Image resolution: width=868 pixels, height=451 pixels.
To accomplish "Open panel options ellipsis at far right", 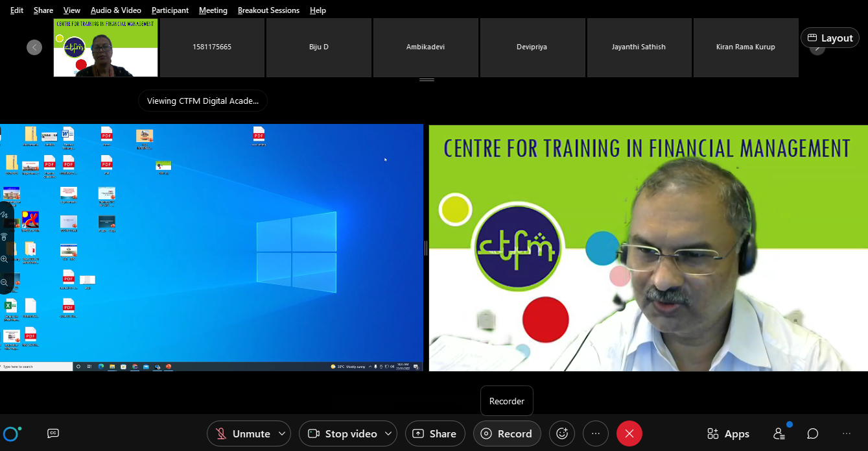I will tap(847, 433).
